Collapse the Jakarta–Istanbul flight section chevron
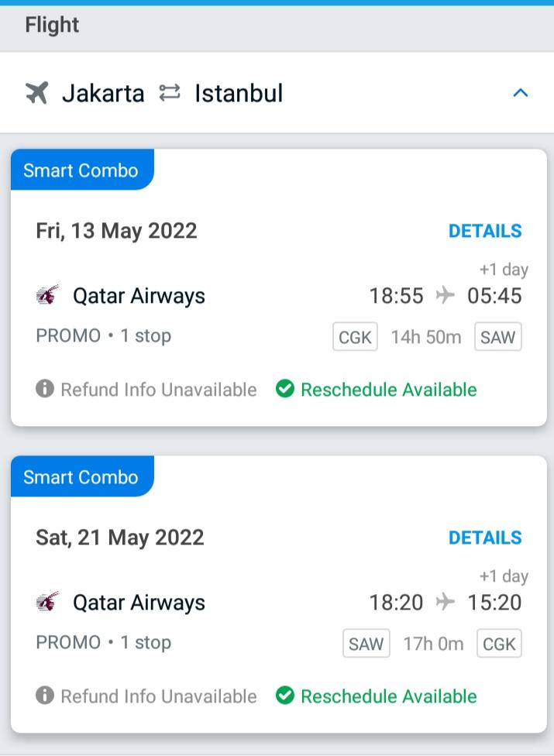This screenshot has height=756, width=554. tap(520, 93)
